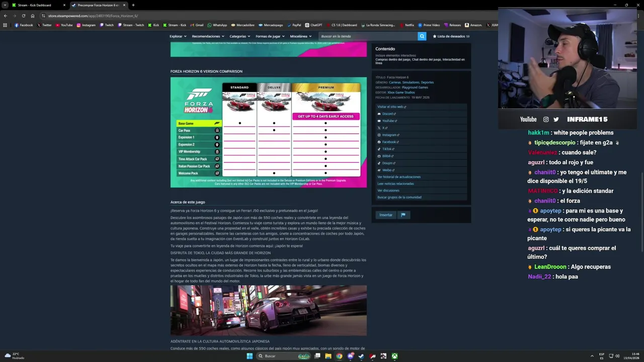644x362 pixels.
Task: Expand the Categorías store menu
Action: 239,36
